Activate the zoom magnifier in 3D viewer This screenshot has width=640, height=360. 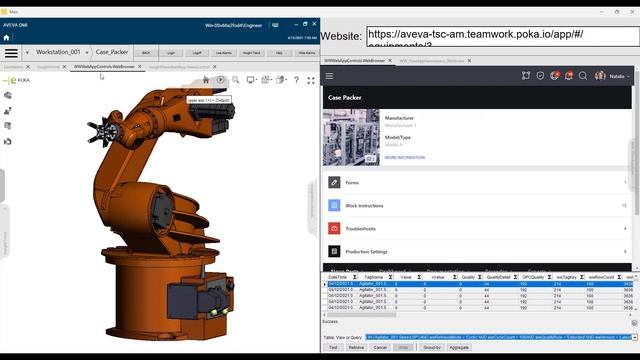click(x=236, y=80)
